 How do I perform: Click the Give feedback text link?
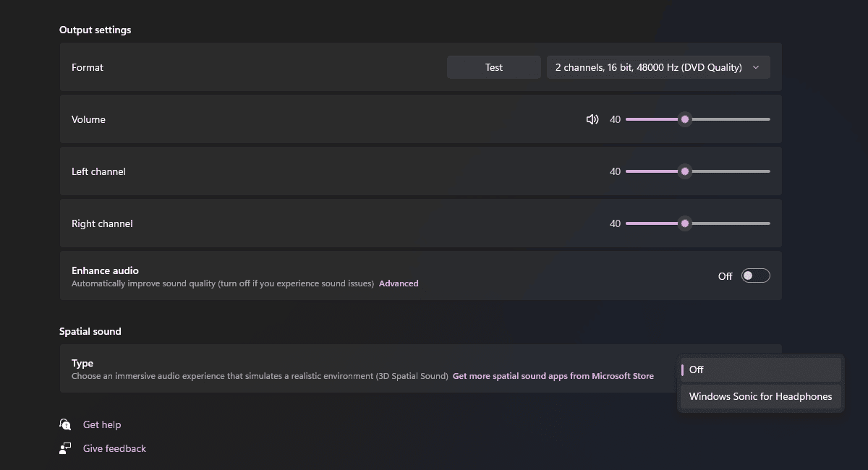point(114,448)
